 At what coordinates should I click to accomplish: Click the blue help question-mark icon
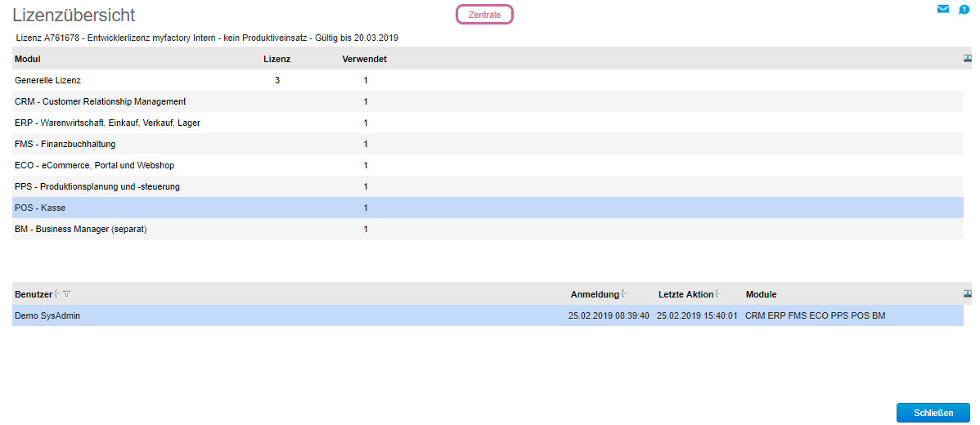coord(964,10)
